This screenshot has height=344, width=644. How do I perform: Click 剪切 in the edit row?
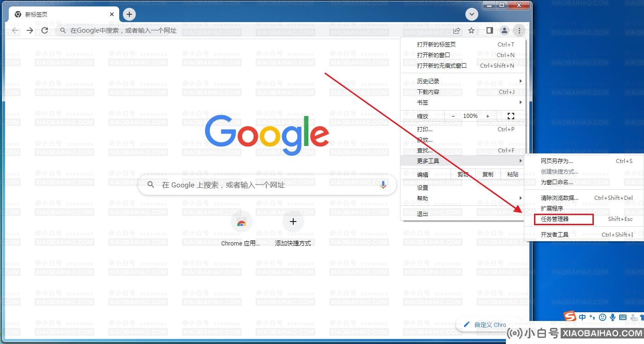463,175
